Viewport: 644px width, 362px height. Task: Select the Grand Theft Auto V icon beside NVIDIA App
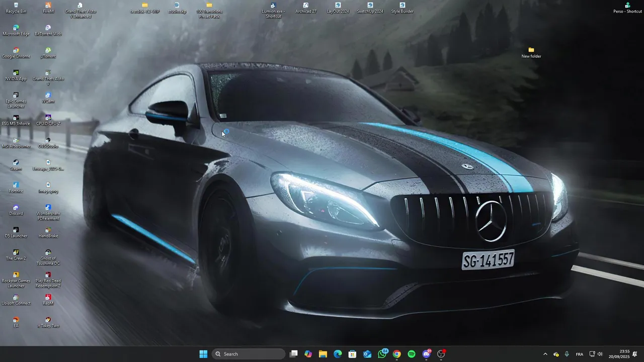48,78
